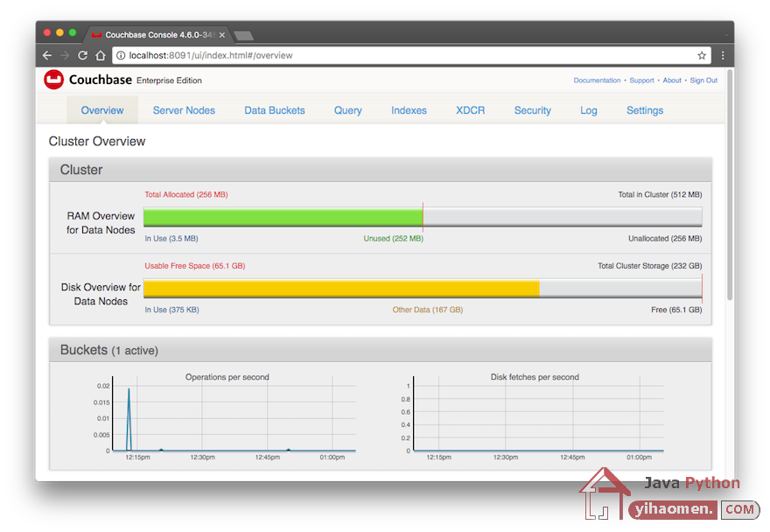
Task: Click 'Disk Overview for Data Nodes' label
Action: (101, 294)
